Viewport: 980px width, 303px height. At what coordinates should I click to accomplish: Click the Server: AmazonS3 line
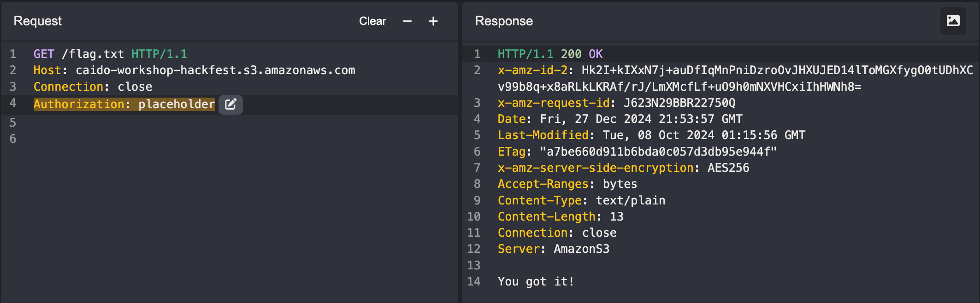click(554, 249)
